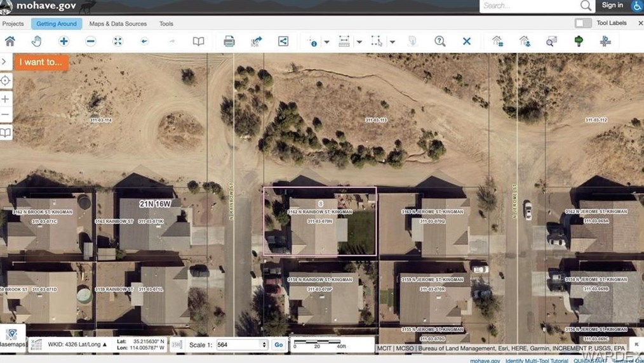Activate the Zoom Out tool
This screenshot has width=644, height=363.
click(91, 41)
